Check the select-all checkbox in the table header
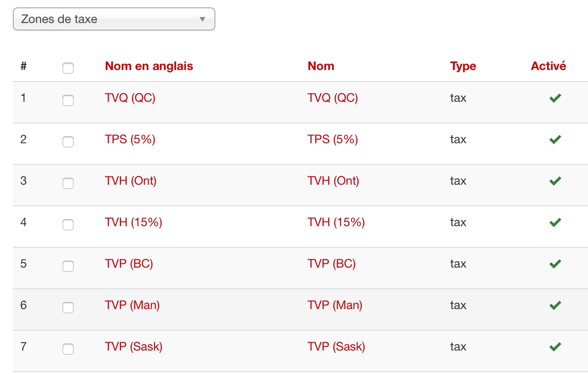The image size is (588, 374). [x=68, y=68]
